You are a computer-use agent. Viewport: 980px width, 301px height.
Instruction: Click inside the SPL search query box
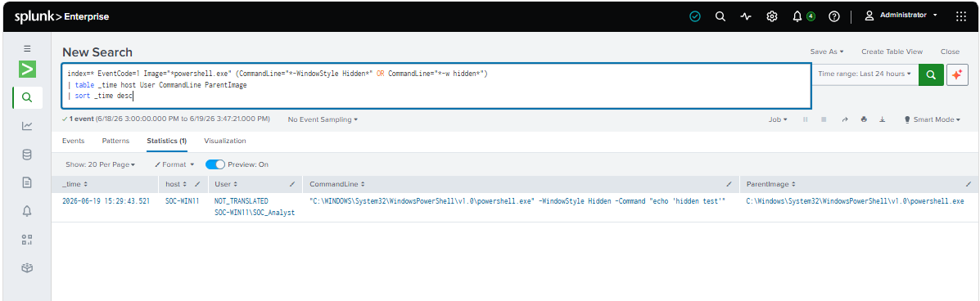coord(436,85)
